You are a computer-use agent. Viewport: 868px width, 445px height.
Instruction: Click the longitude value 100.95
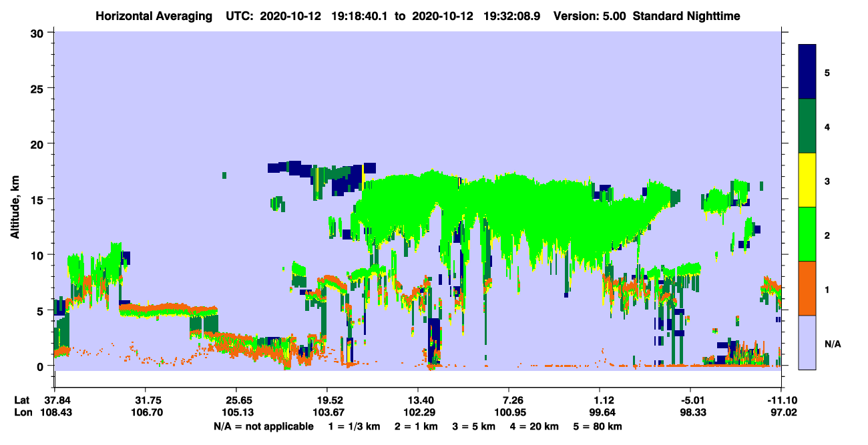click(x=509, y=413)
